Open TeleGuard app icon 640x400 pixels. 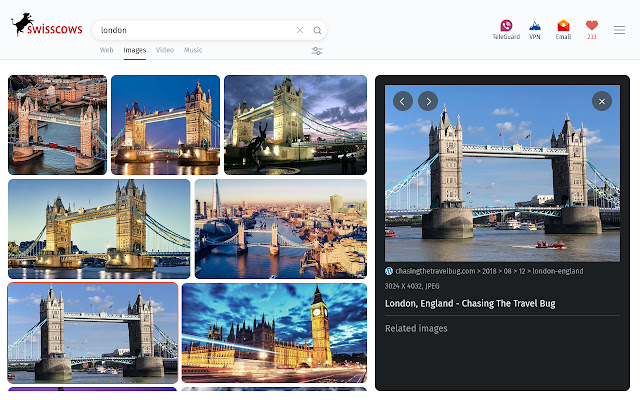(506, 30)
